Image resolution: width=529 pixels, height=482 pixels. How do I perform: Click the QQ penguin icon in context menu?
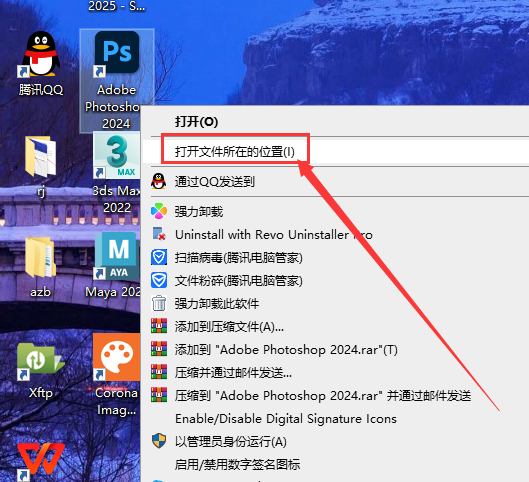tap(159, 181)
